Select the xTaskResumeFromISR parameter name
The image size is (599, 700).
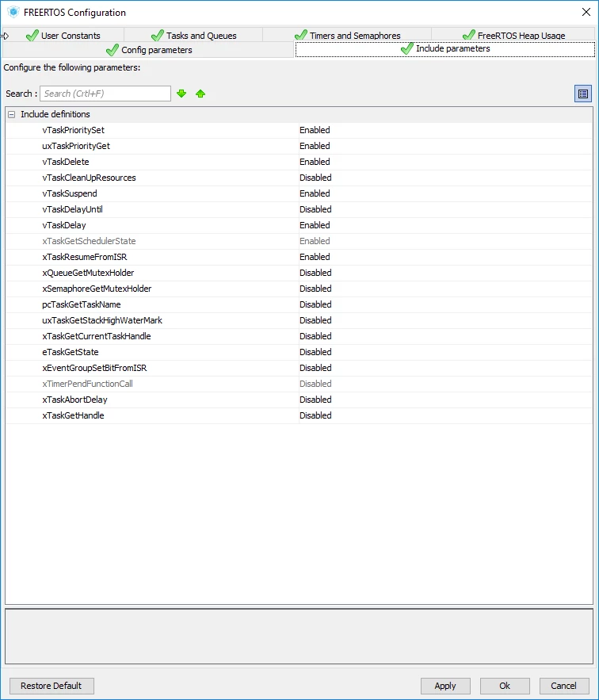(x=84, y=257)
